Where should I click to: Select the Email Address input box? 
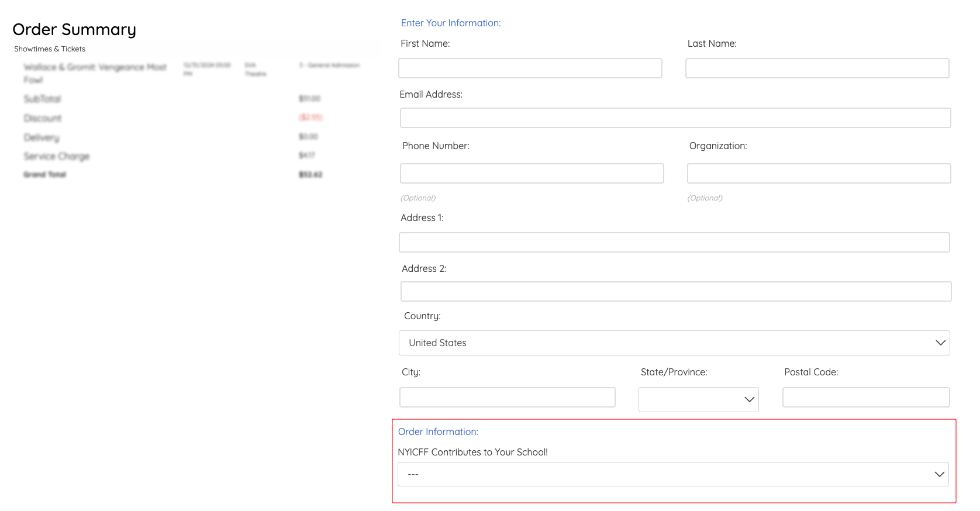click(675, 118)
